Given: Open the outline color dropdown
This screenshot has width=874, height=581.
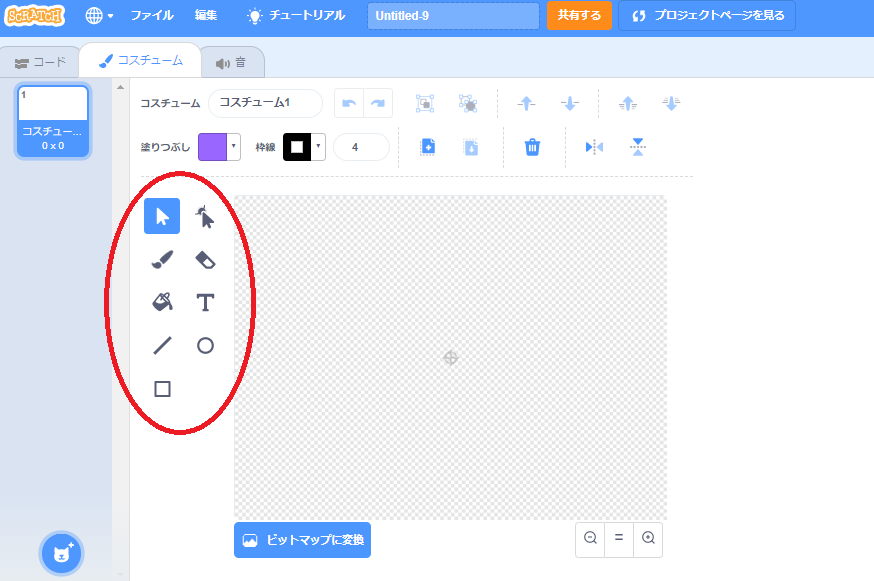Looking at the screenshot, I should 304,147.
